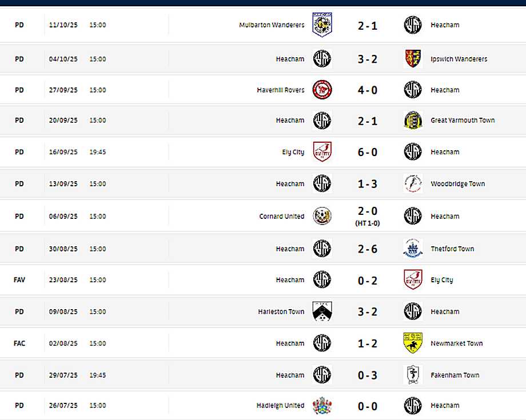
Task: Click the Newmarket Town yellow crest
Action: 412,343
